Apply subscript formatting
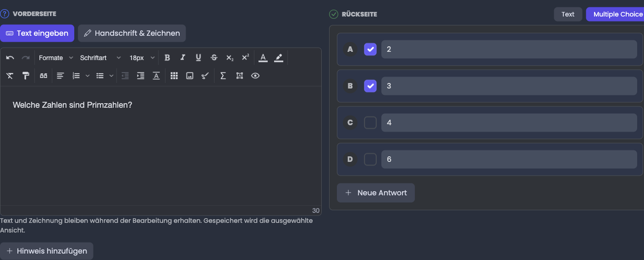644x260 pixels. pyautogui.click(x=230, y=58)
